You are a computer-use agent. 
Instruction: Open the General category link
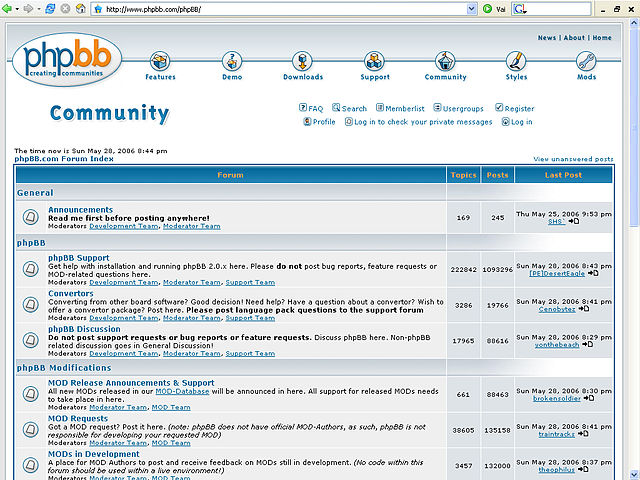35,193
